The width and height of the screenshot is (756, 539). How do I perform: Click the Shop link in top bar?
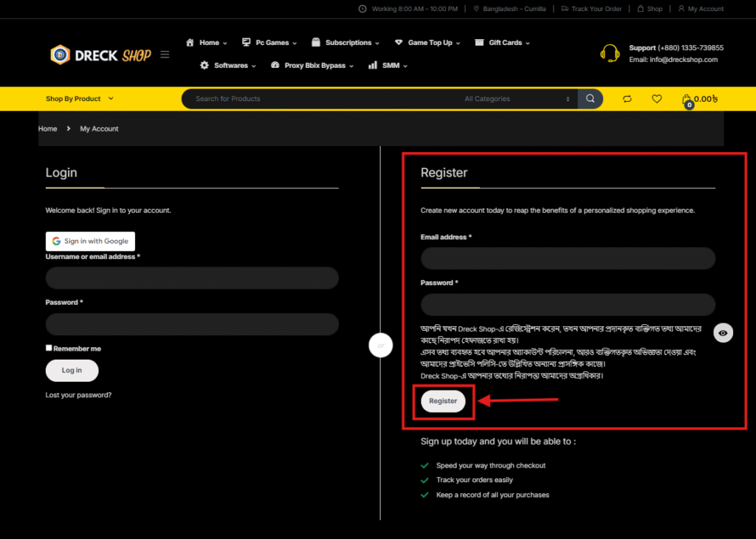click(655, 9)
